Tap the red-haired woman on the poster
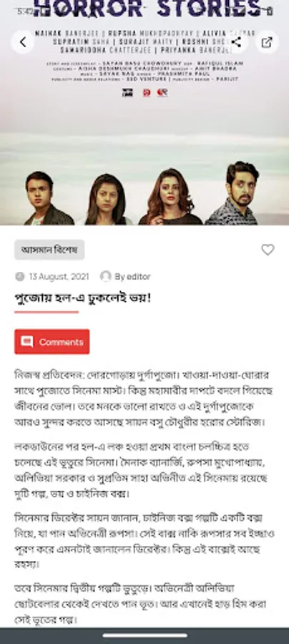The height and width of the screenshot is (644, 289). pyautogui.click(x=170, y=196)
